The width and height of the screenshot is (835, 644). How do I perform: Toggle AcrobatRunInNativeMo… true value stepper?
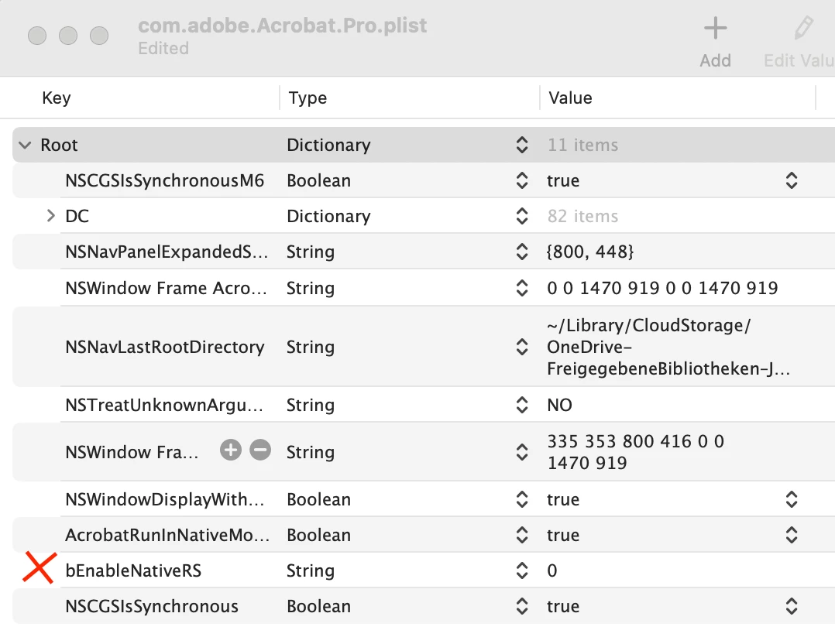point(792,535)
